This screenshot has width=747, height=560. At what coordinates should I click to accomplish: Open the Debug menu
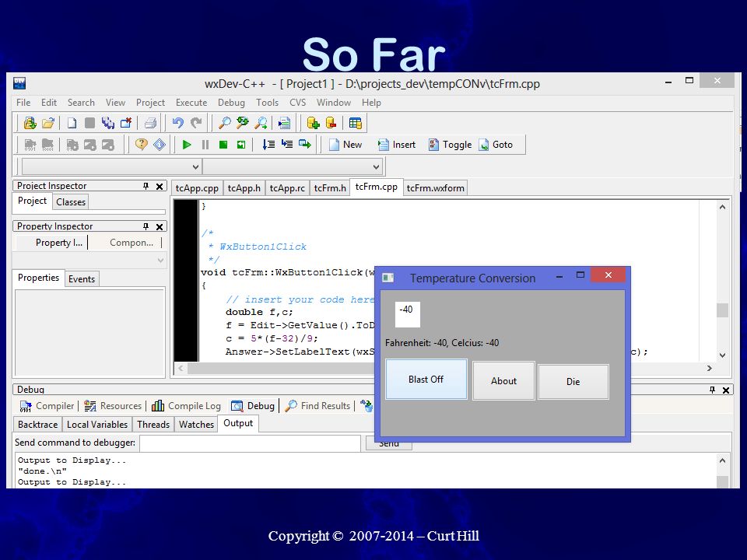pyautogui.click(x=231, y=103)
